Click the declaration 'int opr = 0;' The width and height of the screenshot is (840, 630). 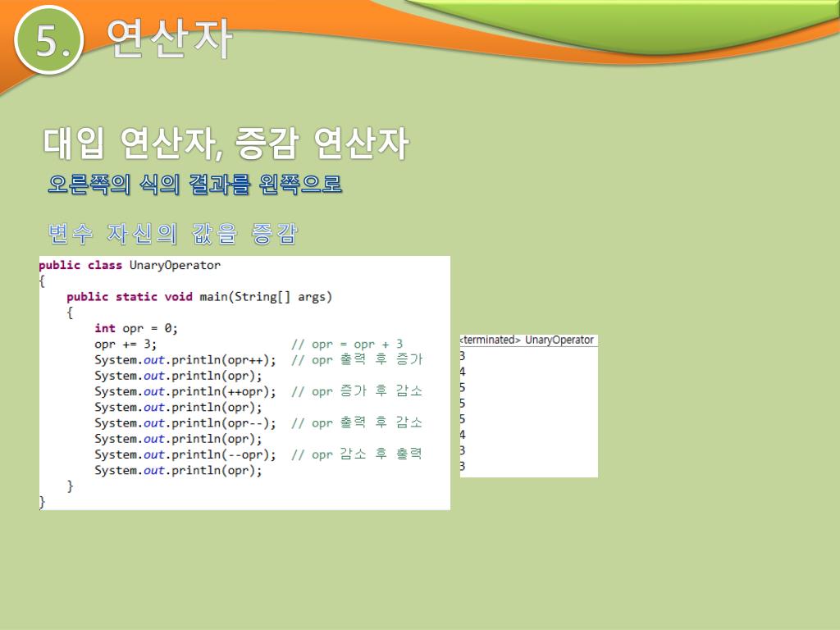pos(136,328)
